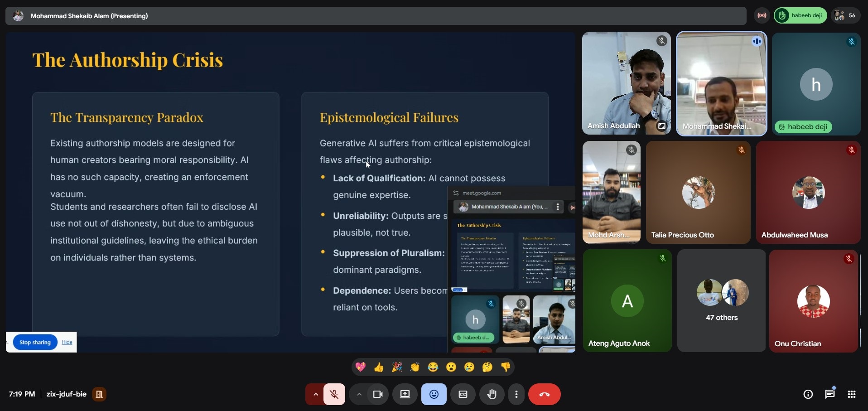868x411 pixels.
Task: Unmute the microphone button
Action: coord(334,394)
